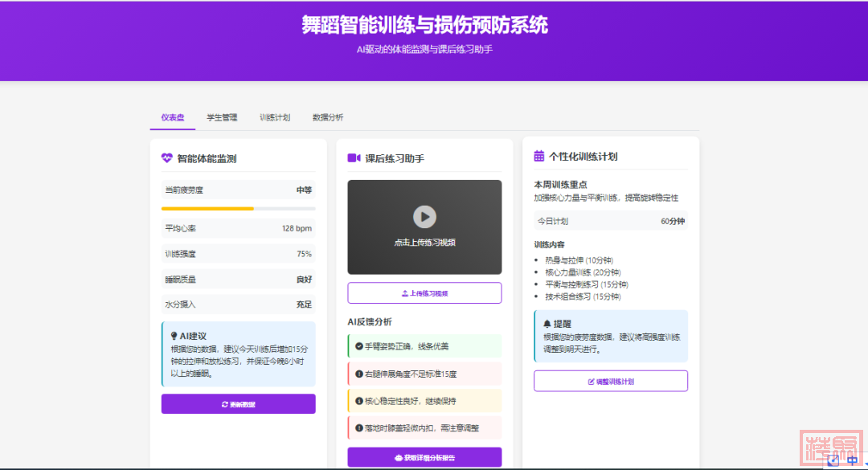Image resolution: width=868 pixels, height=470 pixels.
Task: Click the 今日计划 60分钟 row
Action: (x=611, y=221)
